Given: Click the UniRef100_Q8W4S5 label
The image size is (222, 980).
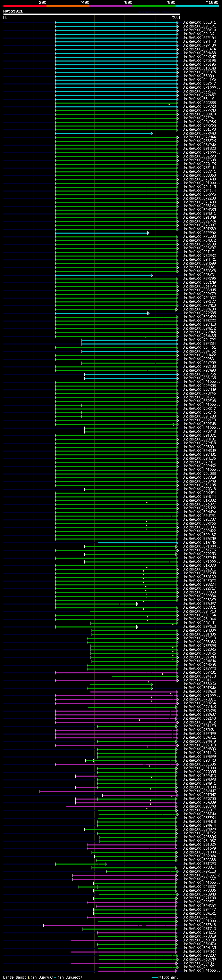Looking at the screenshot, I should tap(199, 336).
